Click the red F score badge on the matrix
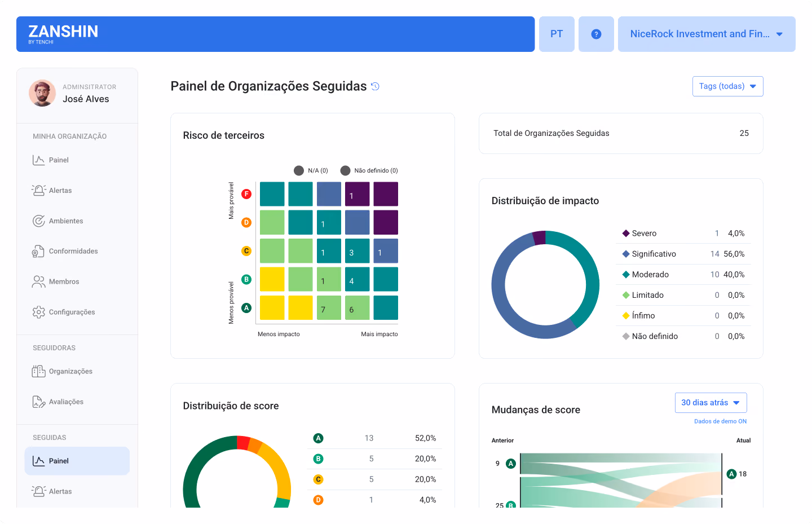The image size is (812, 524). coord(246,194)
